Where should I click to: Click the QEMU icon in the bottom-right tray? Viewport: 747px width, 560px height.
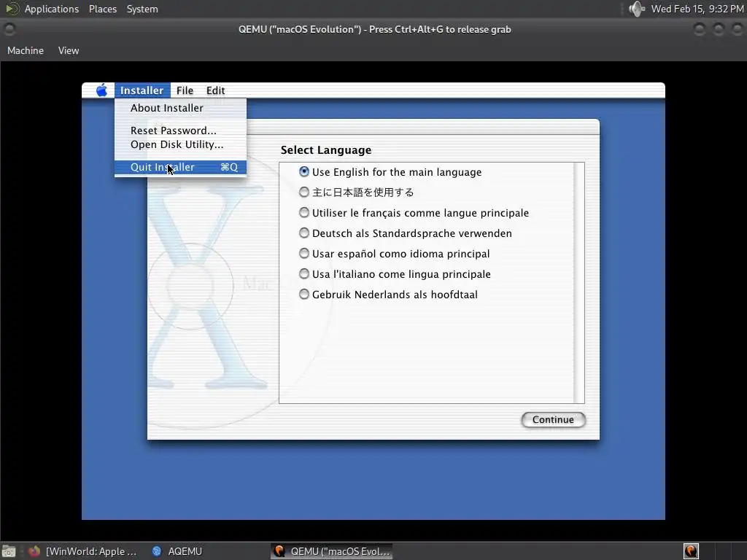691,551
